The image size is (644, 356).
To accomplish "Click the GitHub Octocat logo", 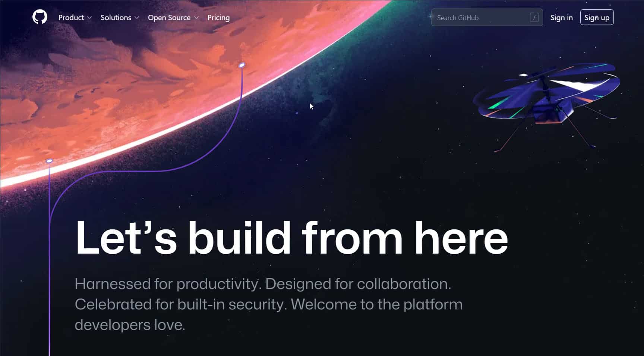I will pyautogui.click(x=40, y=17).
